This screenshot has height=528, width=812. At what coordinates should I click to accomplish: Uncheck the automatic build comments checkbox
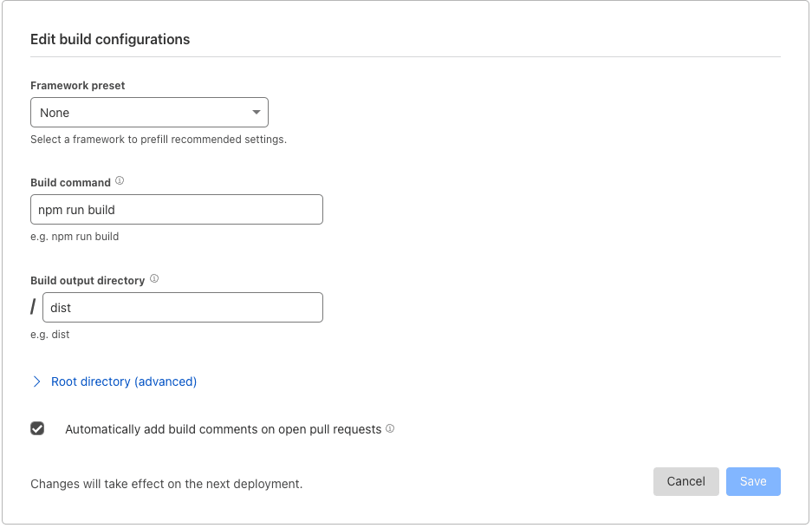point(37,428)
